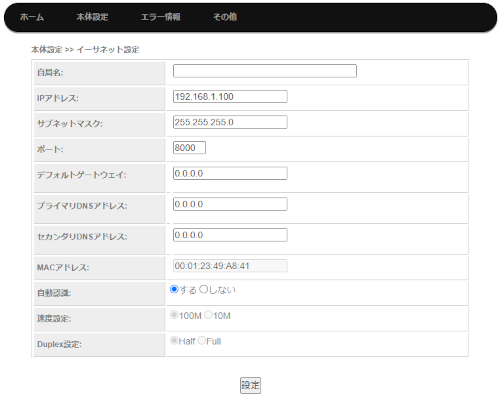Click the プライマリDNSアドレス: label
This screenshot has width=500, height=397.
[82, 206]
